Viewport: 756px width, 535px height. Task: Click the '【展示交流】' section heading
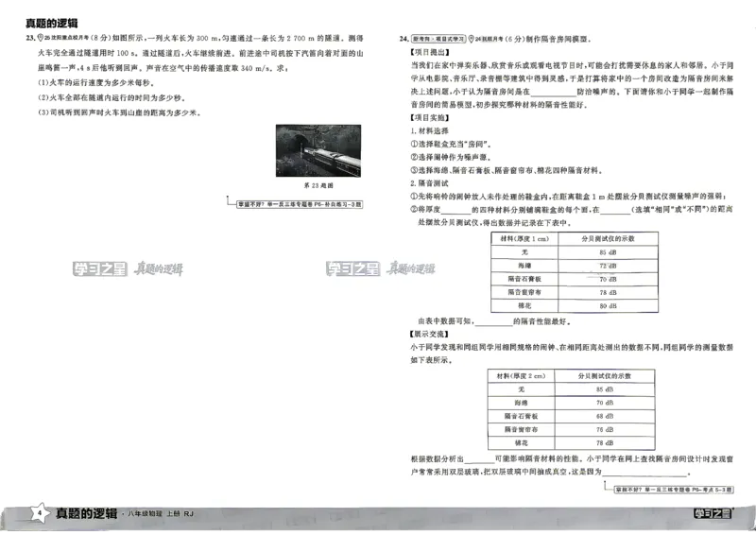430,334
